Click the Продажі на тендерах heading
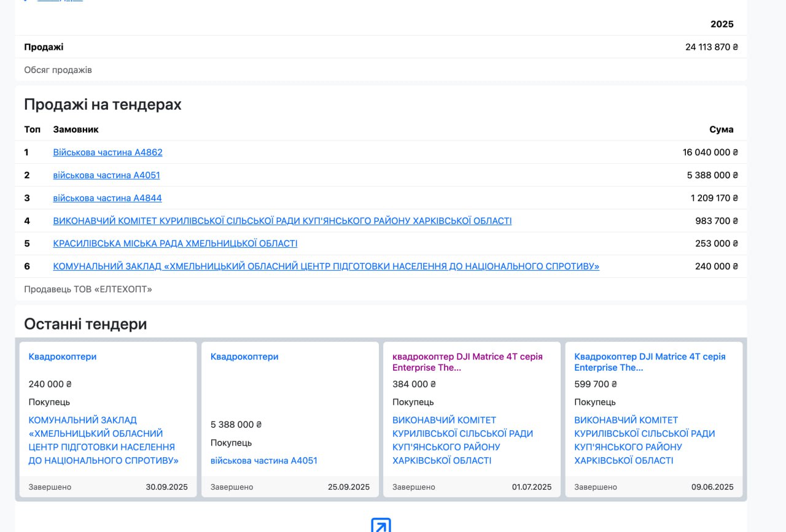 click(103, 104)
